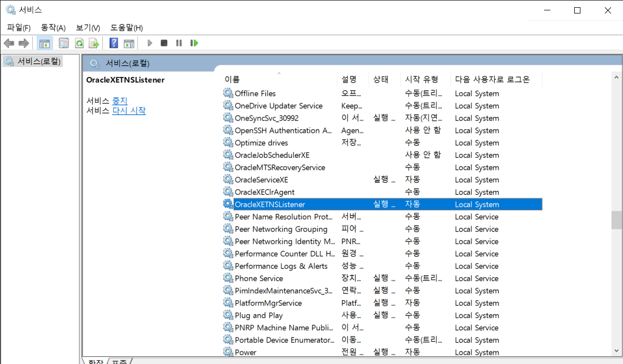
Task: Select the OracleJobSchedulerXE service name
Action: 272,155
